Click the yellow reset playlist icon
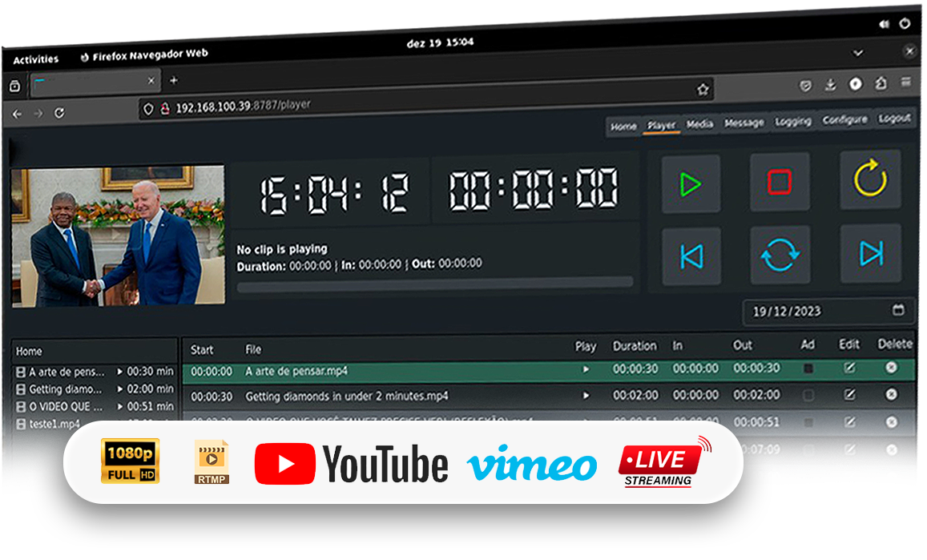927x560 pixels. 870,179
